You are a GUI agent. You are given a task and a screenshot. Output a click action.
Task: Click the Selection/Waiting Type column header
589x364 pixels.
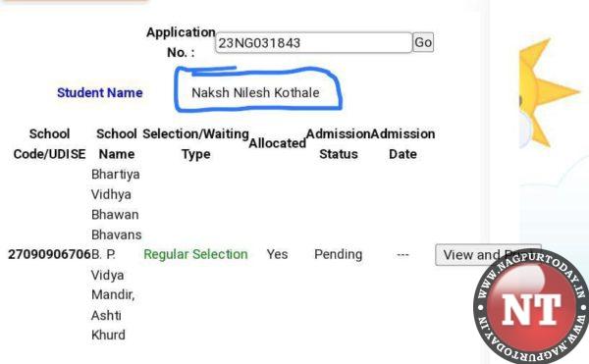(x=195, y=143)
